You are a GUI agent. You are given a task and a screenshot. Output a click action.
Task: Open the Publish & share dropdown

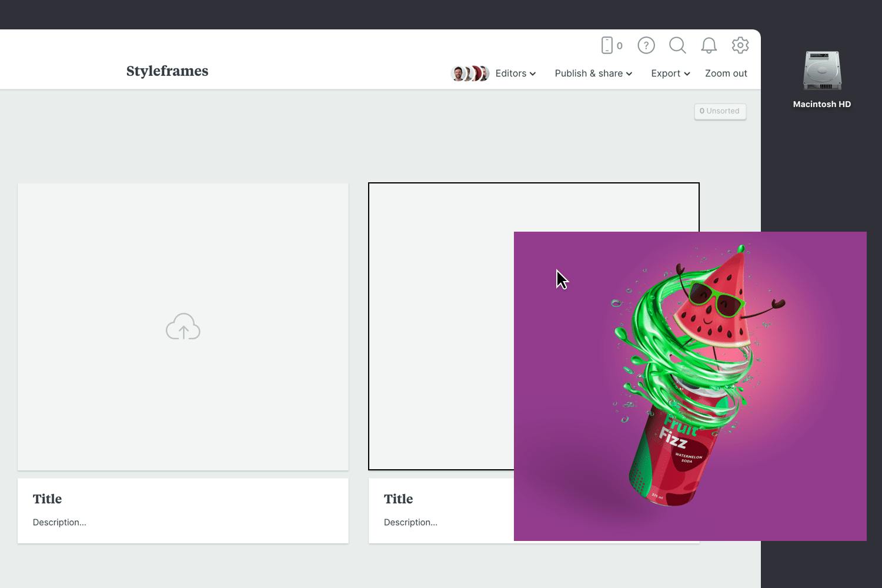593,73
